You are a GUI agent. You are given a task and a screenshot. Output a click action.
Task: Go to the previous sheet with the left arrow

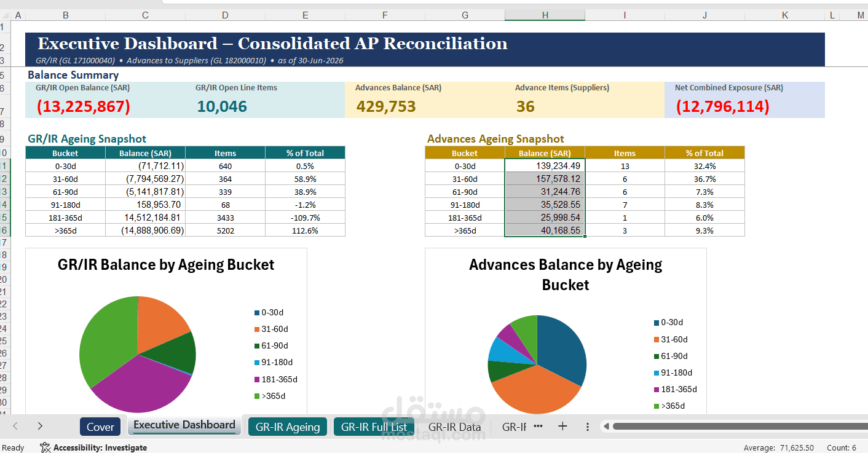(15, 426)
